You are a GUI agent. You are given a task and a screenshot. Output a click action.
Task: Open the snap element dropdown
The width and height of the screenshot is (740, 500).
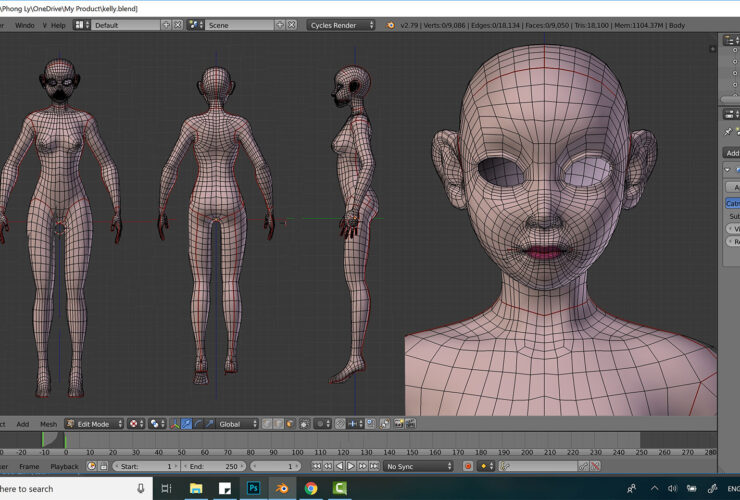tap(354, 424)
